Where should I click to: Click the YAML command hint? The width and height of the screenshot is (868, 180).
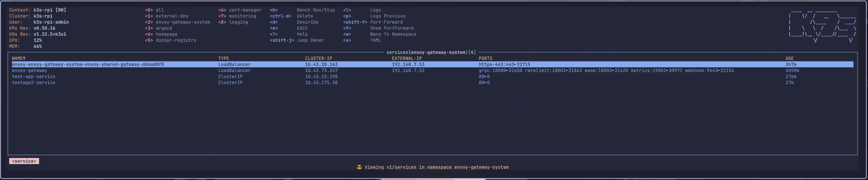375,40
